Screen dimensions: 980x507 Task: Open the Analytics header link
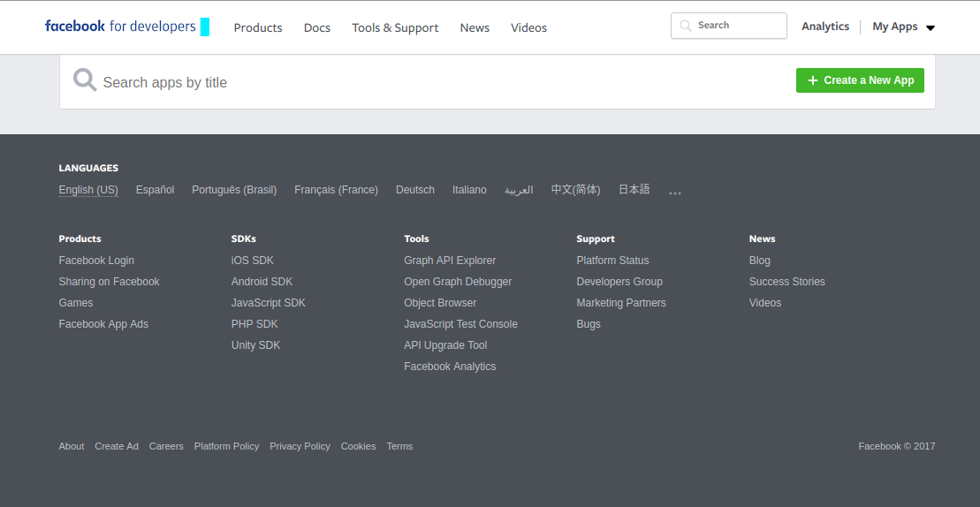825,26
